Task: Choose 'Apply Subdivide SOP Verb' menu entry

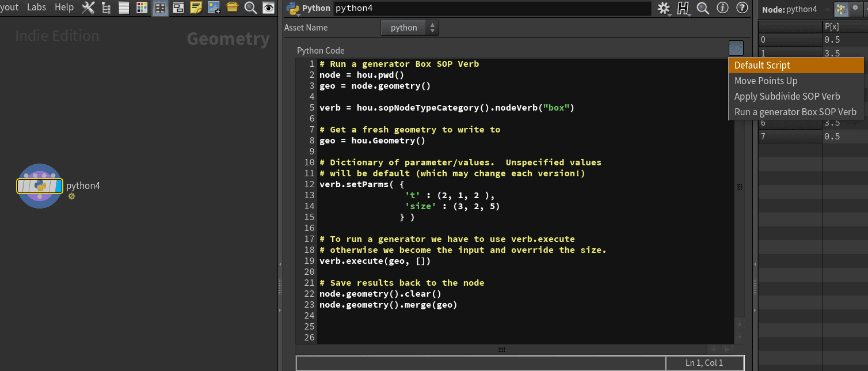Action: click(x=787, y=97)
